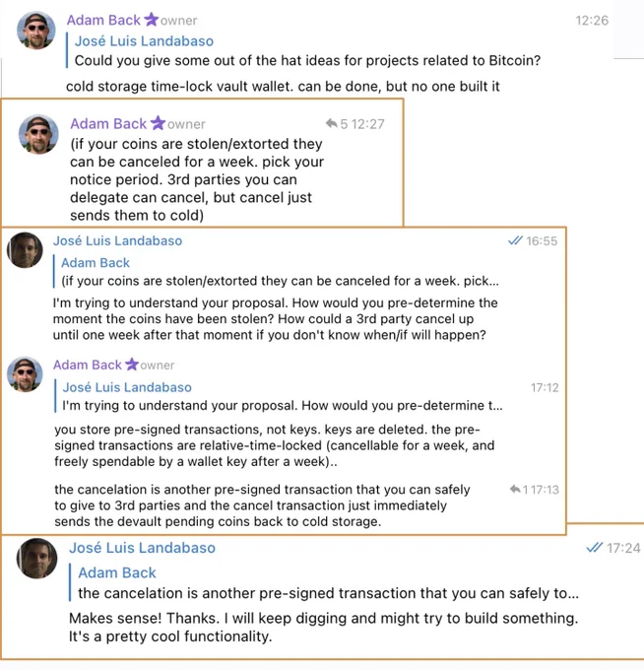Click Adam Back's avatar on the 12:26 message

click(35, 30)
